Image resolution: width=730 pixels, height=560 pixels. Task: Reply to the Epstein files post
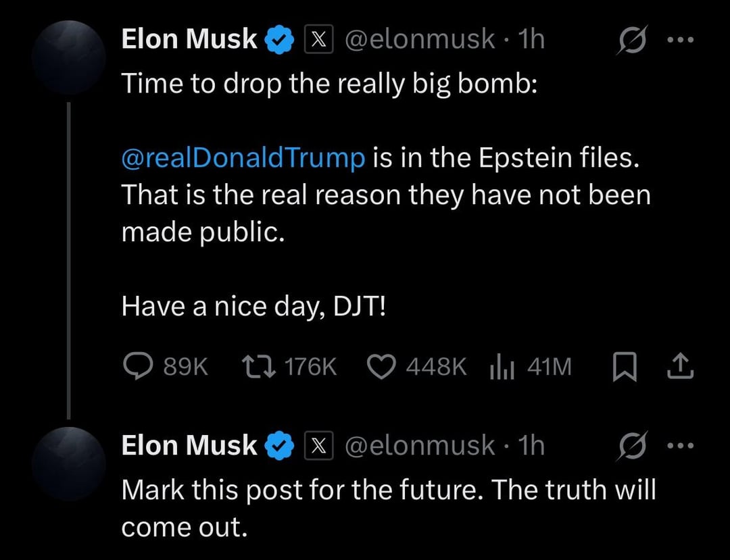point(140,367)
